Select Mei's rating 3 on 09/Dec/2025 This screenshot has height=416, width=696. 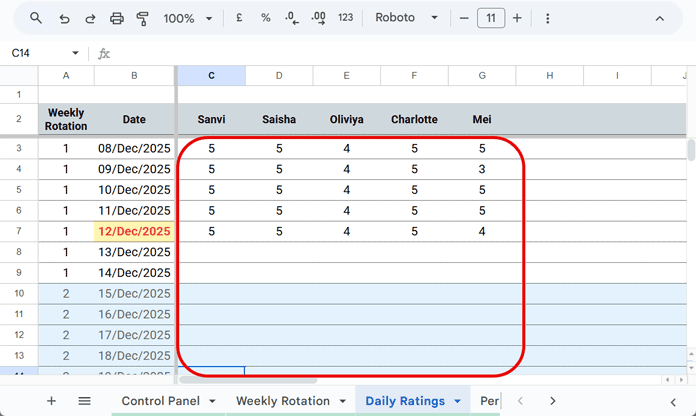click(x=482, y=169)
